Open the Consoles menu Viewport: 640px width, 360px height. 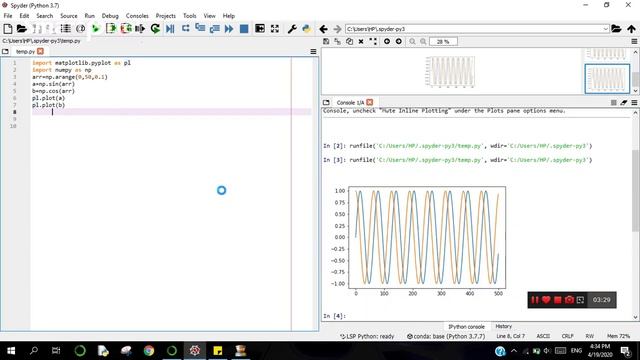137,16
